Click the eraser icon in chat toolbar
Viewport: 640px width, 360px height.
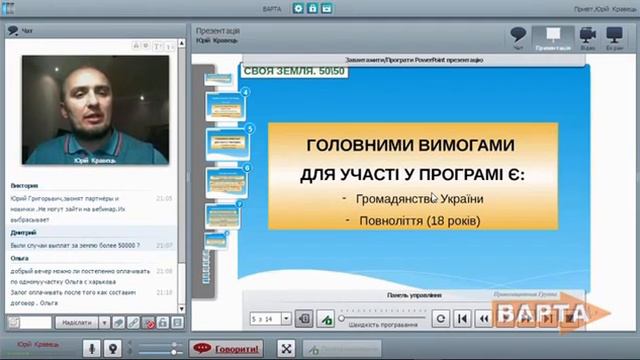click(x=118, y=323)
